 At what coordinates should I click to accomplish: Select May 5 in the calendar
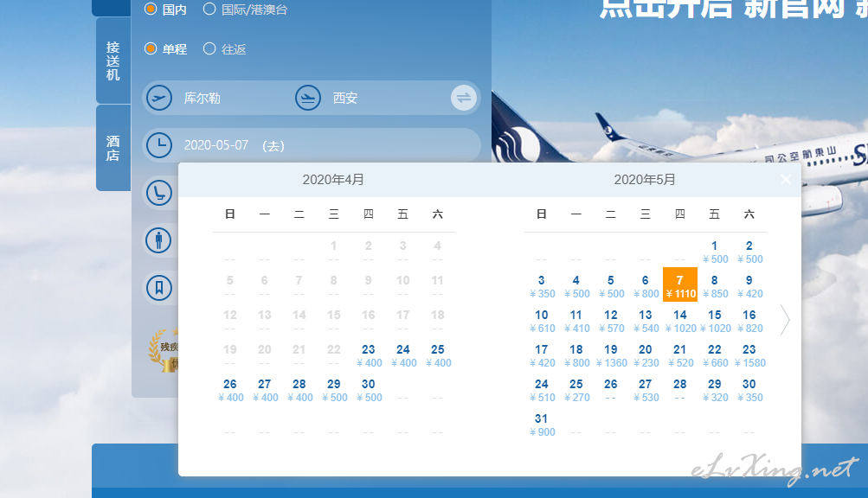pyautogui.click(x=611, y=286)
